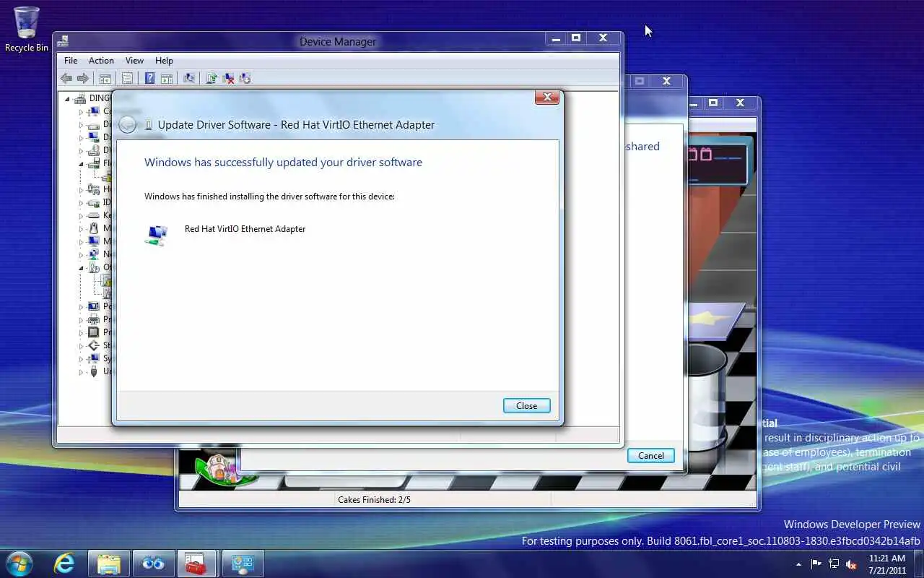
Task: Select the Printers category icon in tree
Action: click(93, 319)
